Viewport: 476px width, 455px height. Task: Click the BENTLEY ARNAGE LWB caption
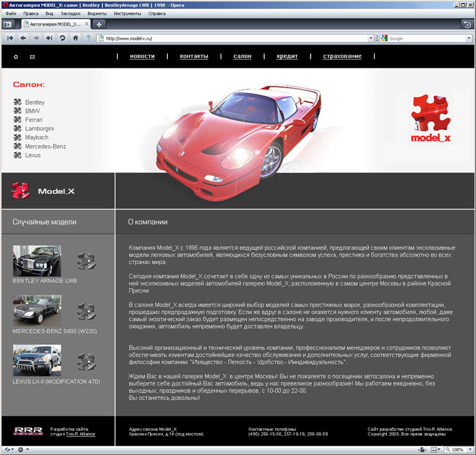click(45, 281)
